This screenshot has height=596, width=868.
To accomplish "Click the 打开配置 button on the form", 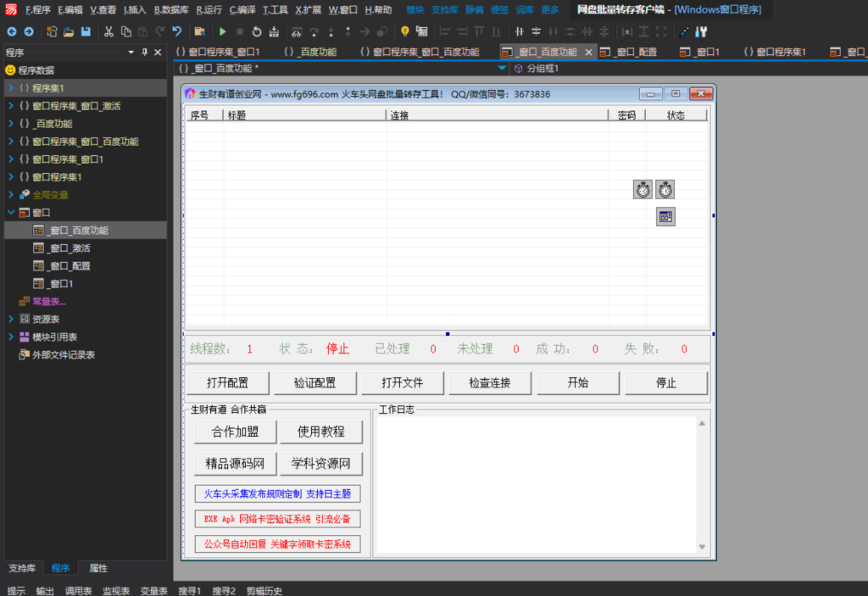I will click(228, 382).
